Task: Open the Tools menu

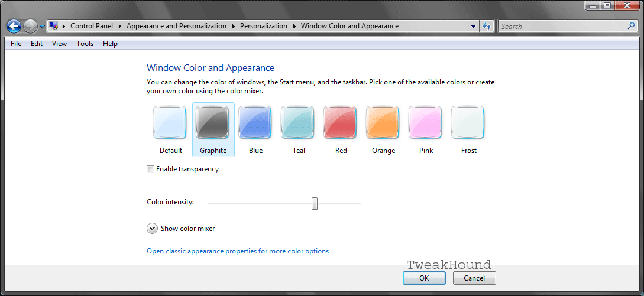Action: coord(85,44)
